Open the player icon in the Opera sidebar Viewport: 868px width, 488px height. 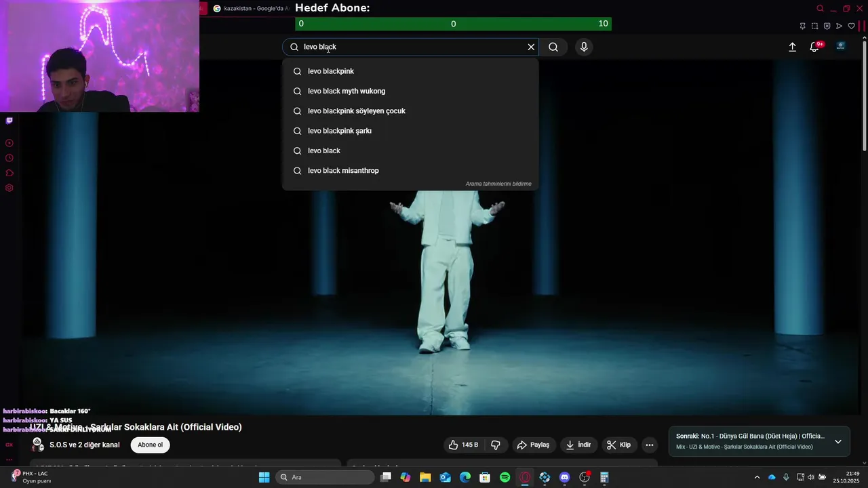(x=9, y=143)
